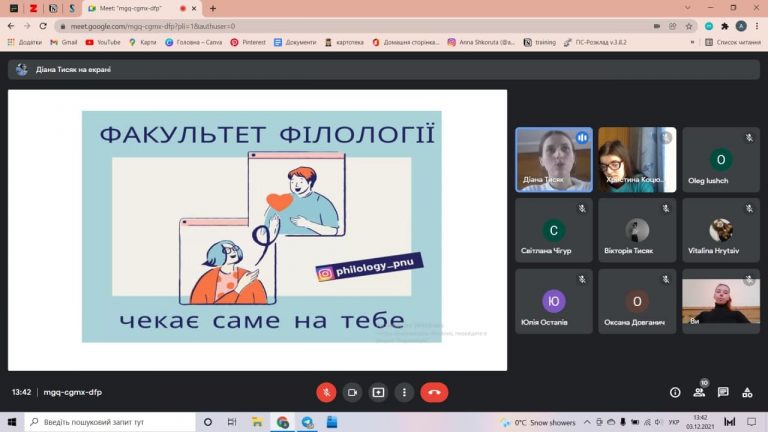Image resolution: width=768 pixels, height=432 pixels.
Task: Select Діана Тисяк video tile
Action: pos(554,160)
